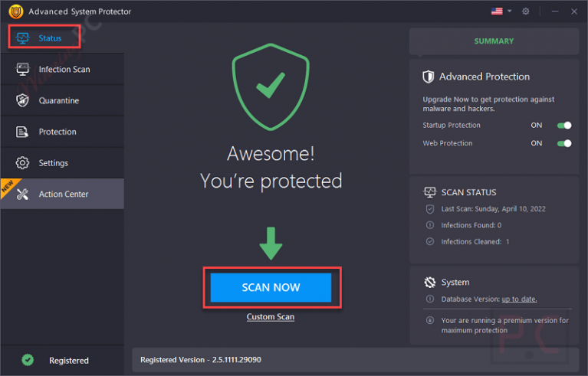The image size is (588, 376).
Task: Click 'Last Scan: Sunday, April 10, 2022'
Action: coord(493,209)
